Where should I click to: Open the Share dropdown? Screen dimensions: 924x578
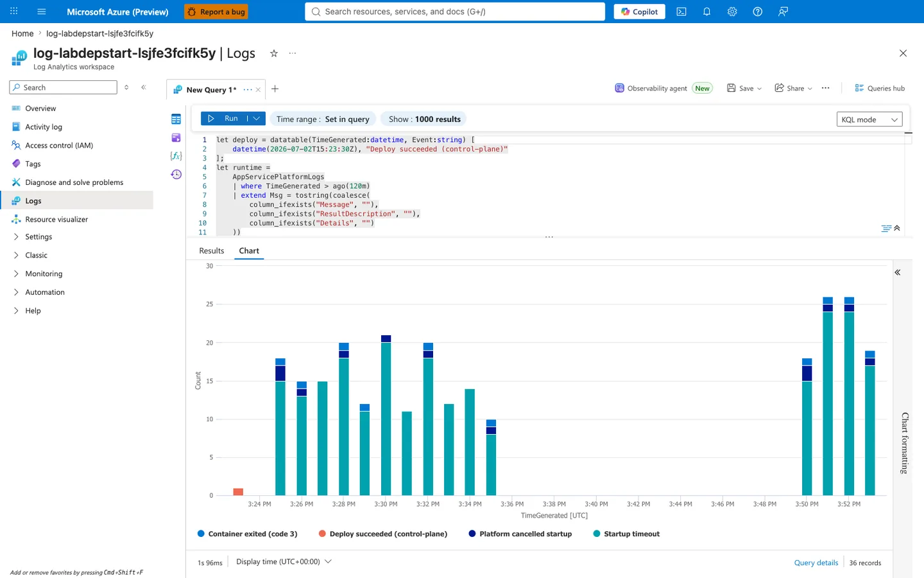pyautogui.click(x=794, y=89)
